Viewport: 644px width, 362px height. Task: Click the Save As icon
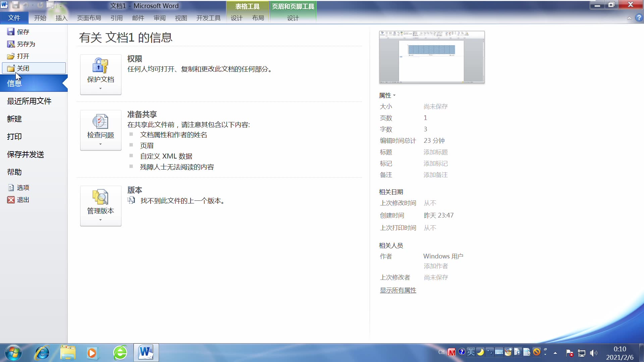tap(11, 44)
